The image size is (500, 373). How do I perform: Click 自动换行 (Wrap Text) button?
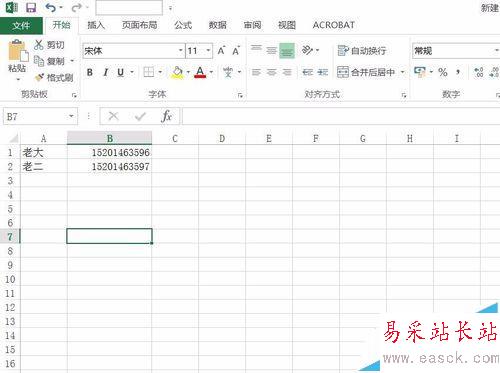coord(362,51)
